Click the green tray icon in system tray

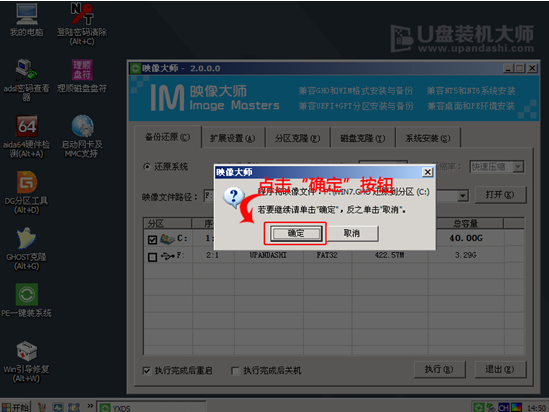click(478, 407)
